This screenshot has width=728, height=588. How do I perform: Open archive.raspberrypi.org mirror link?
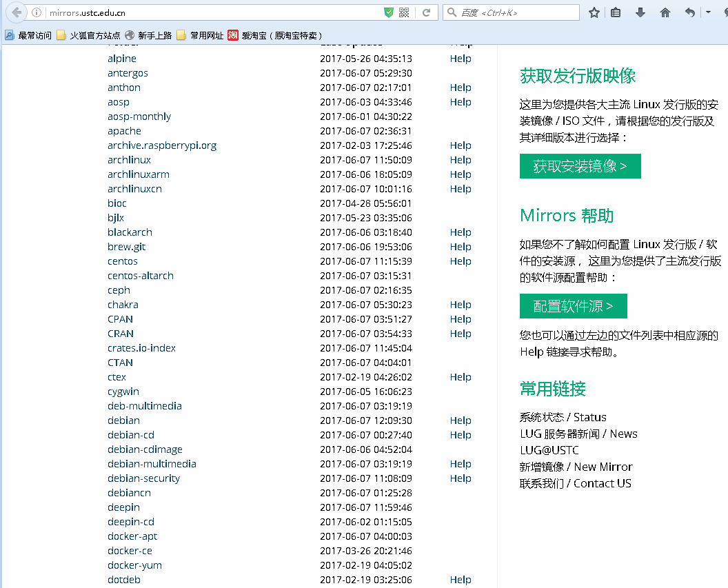pyautogui.click(x=162, y=145)
